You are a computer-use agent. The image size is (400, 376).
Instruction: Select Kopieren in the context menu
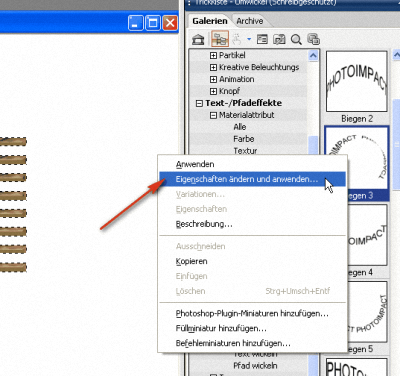191,261
